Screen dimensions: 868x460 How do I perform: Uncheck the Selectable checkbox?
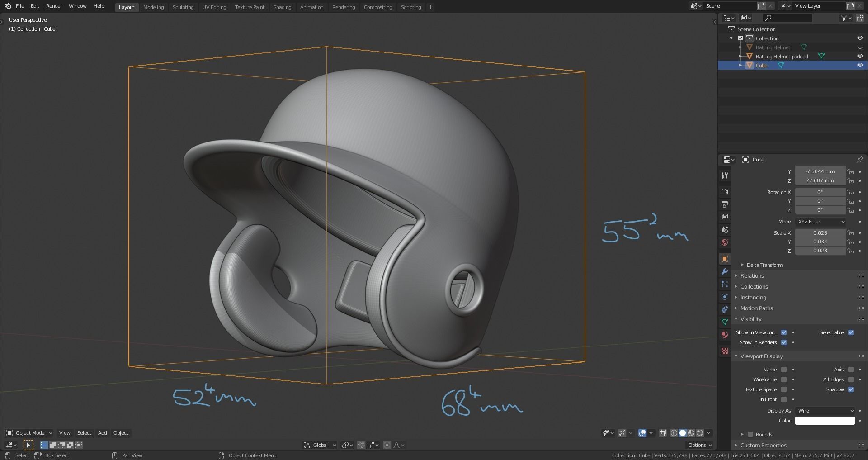coord(851,332)
